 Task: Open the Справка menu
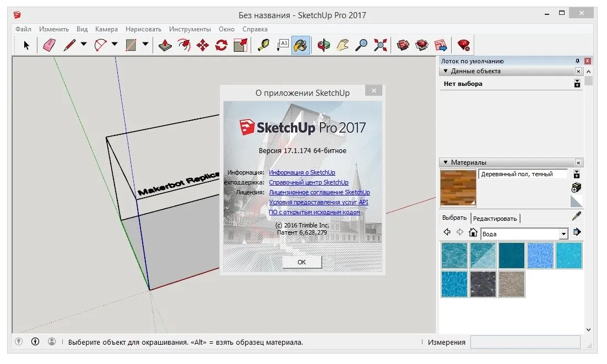pyautogui.click(x=254, y=29)
